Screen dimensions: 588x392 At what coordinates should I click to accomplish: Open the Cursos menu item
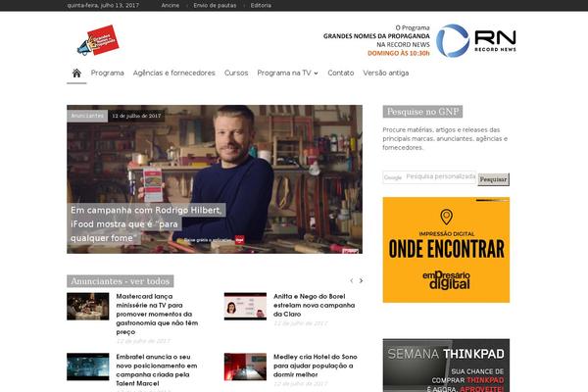(x=236, y=73)
